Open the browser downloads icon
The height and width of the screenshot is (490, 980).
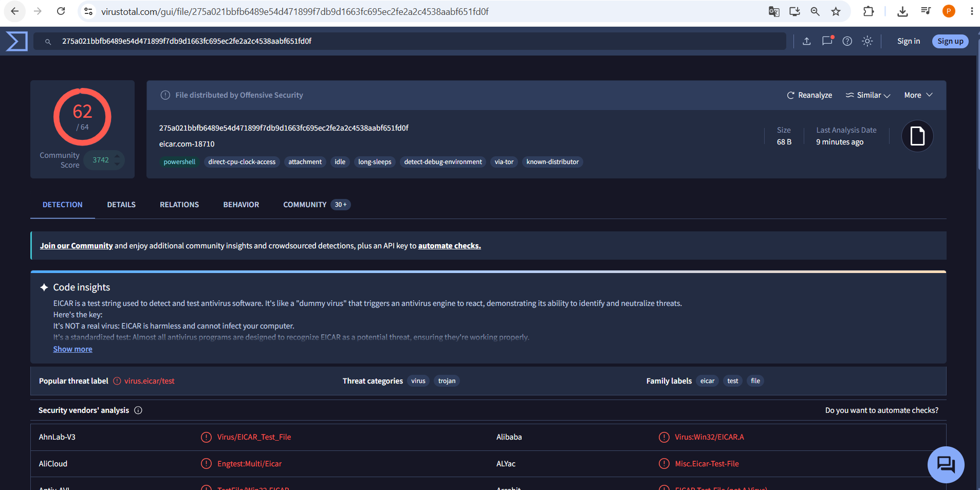902,11
